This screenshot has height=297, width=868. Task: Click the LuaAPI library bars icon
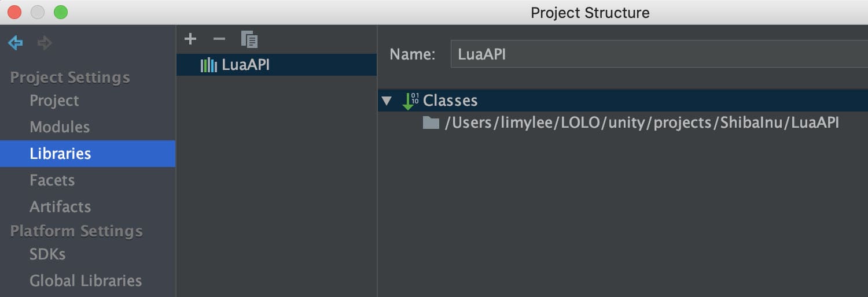pos(208,65)
